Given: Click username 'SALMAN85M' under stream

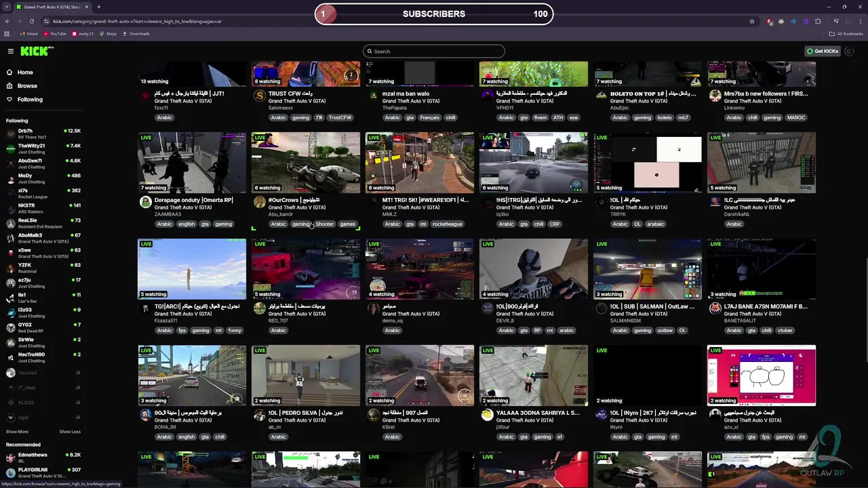Looking at the screenshot, I should tap(625, 321).
